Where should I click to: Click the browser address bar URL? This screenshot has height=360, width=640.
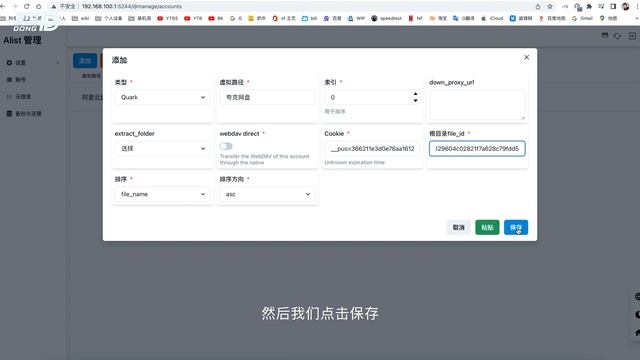point(131,7)
